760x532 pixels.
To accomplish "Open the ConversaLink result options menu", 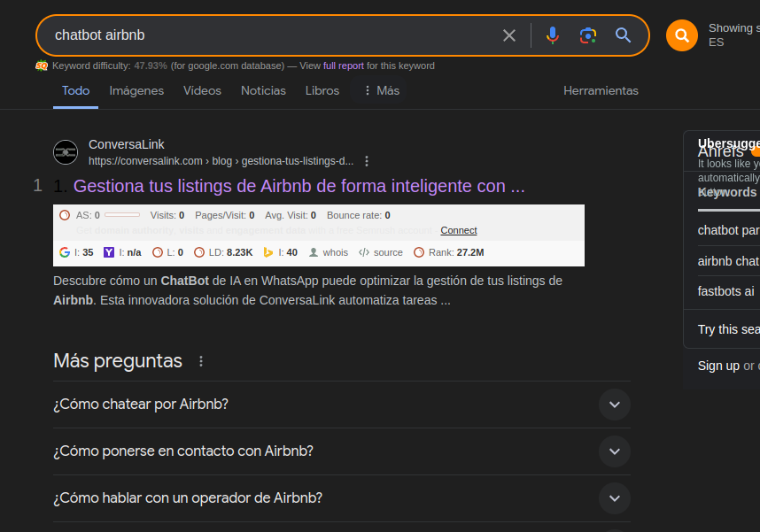I will [x=367, y=161].
